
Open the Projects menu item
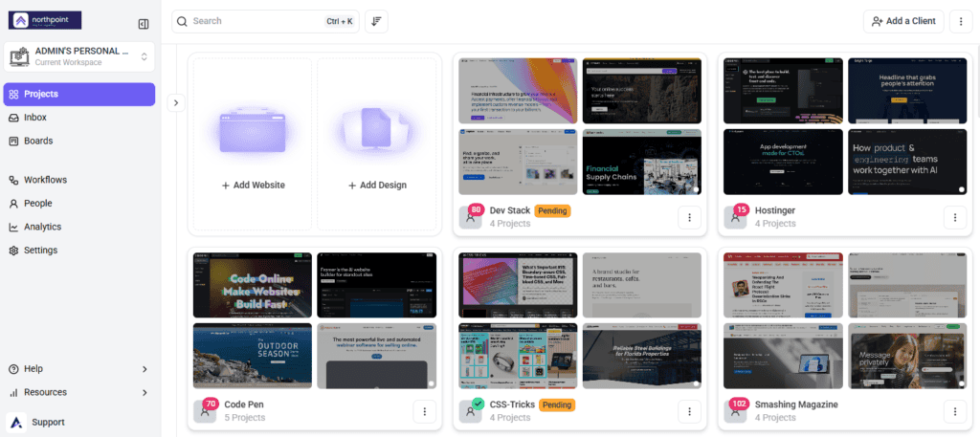pyautogui.click(x=79, y=95)
